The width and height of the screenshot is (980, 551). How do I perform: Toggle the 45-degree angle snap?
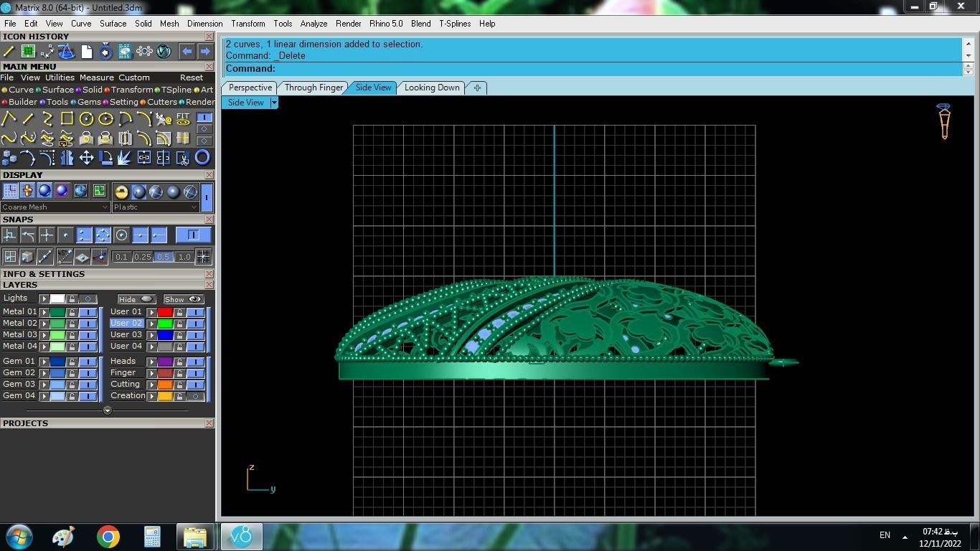point(65,256)
